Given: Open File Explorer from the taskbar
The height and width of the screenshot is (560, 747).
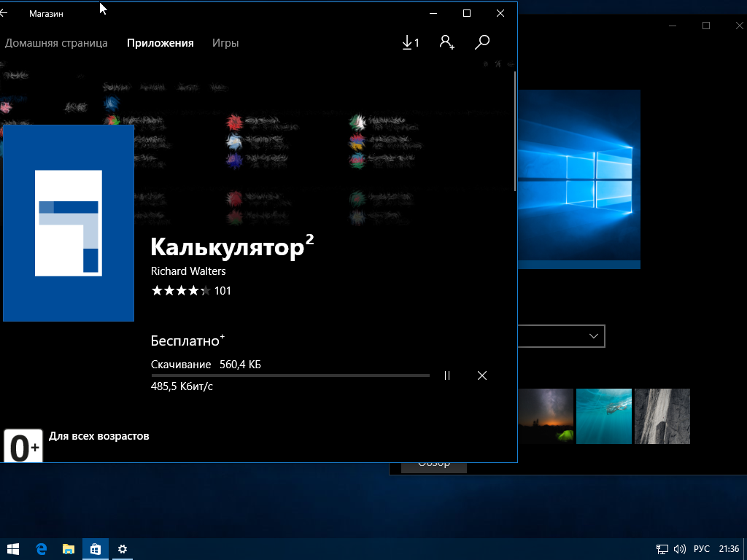Looking at the screenshot, I should click(68, 549).
